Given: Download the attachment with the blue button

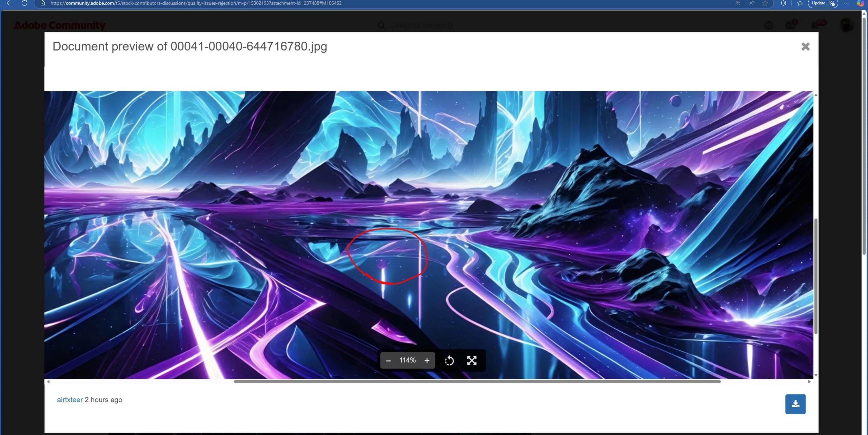Looking at the screenshot, I should pyautogui.click(x=795, y=404).
